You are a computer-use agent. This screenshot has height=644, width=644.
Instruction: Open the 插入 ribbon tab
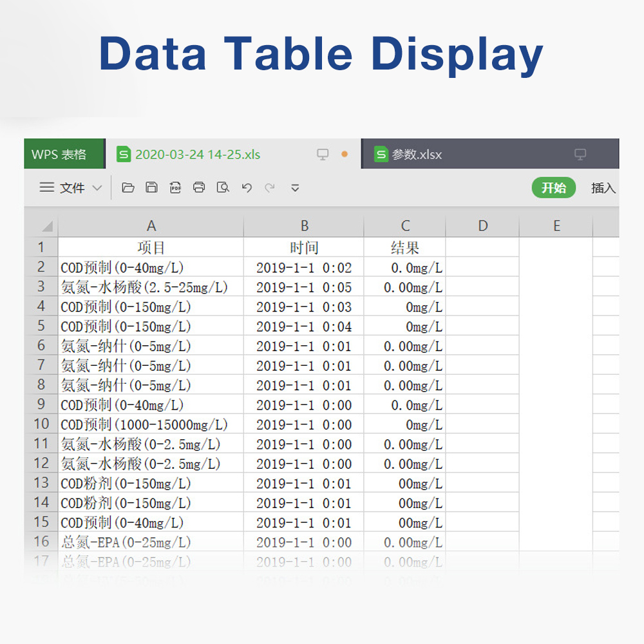(x=603, y=188)
